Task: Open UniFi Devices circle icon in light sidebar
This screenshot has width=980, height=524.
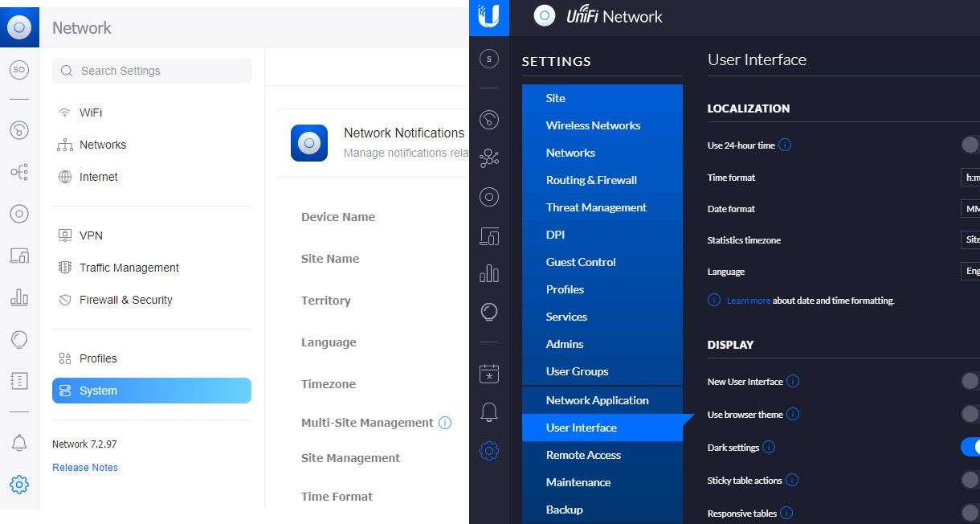Action: coord(19,214)
